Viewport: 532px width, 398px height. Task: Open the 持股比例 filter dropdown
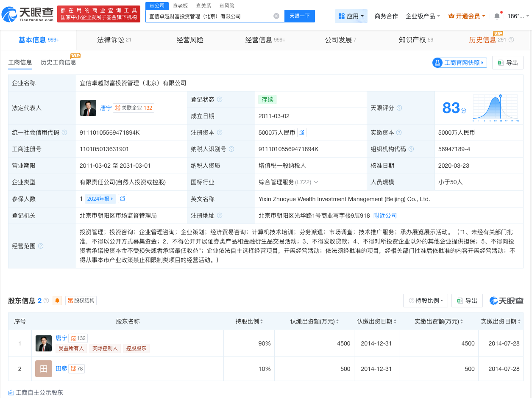click(x=425, y=301)
